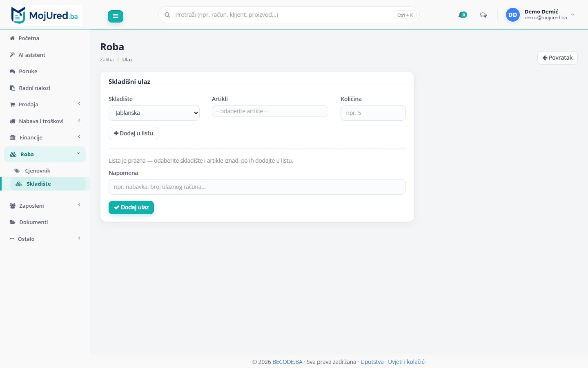
Task: Open the notifications bell icon
Action: tap(462, 15)
